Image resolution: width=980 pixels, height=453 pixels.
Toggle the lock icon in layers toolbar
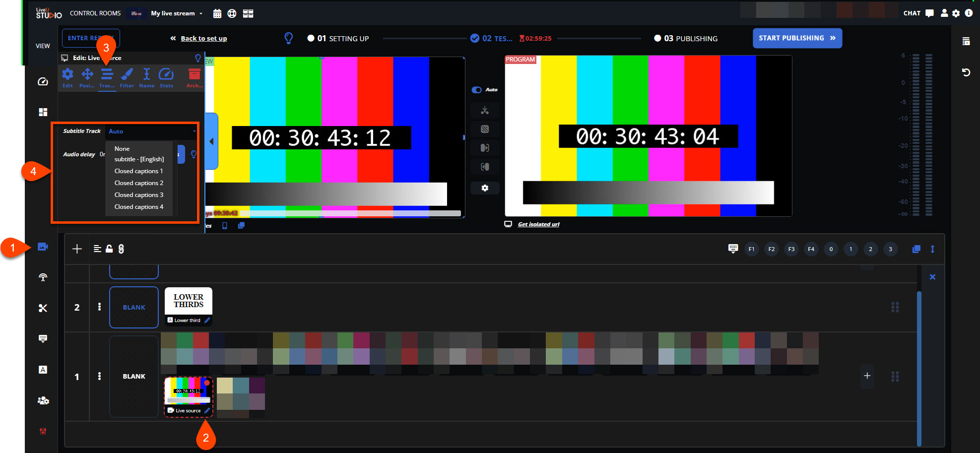(109, 249)
